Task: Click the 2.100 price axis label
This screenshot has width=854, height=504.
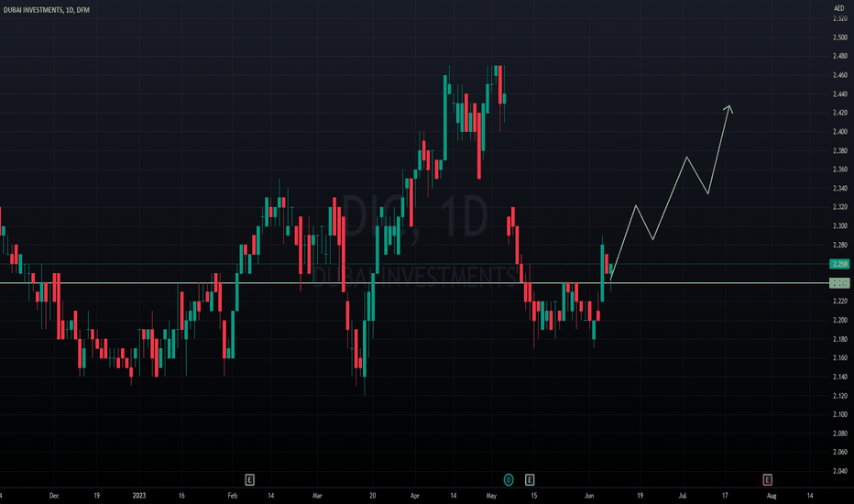Action: click(x=840, y=414)
